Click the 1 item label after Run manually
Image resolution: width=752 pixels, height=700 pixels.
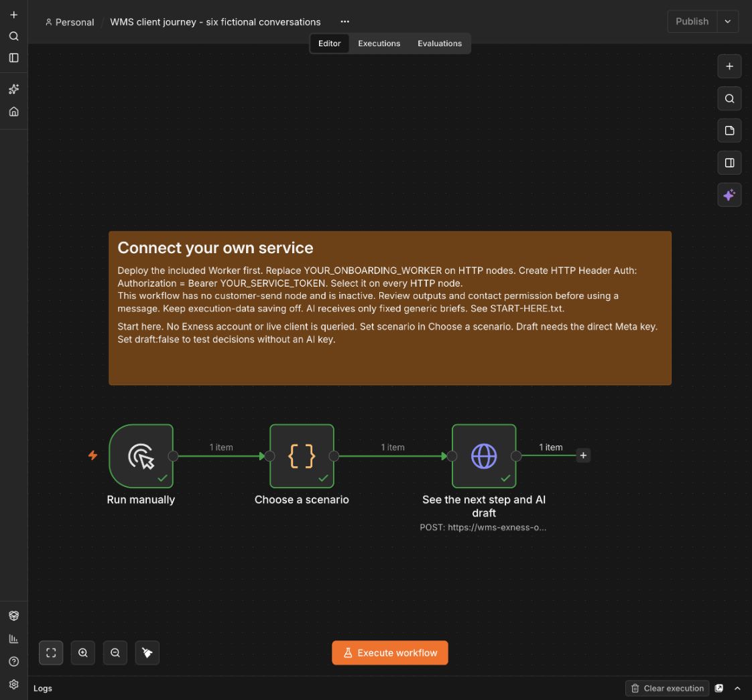221,447
